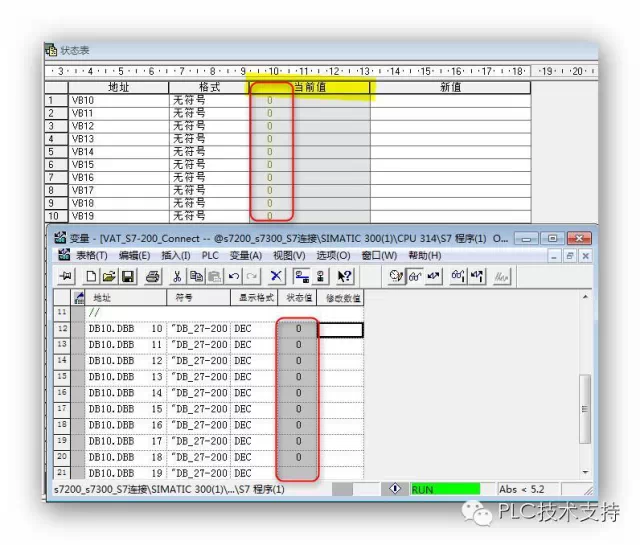Open a variable table file
The width and height of the screenshot is (640, 545).
109,276
